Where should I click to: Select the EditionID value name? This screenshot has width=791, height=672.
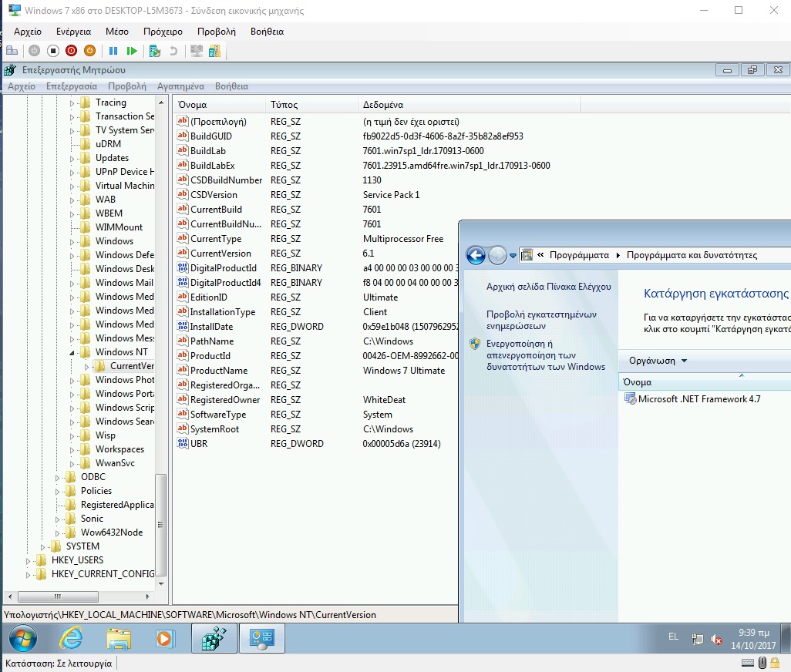click(209, 297)
